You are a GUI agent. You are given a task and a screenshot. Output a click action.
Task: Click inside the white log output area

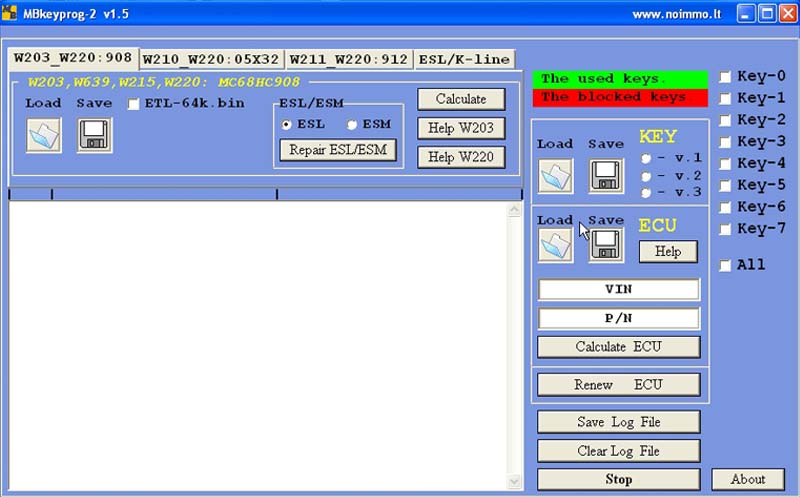[258, 346]
